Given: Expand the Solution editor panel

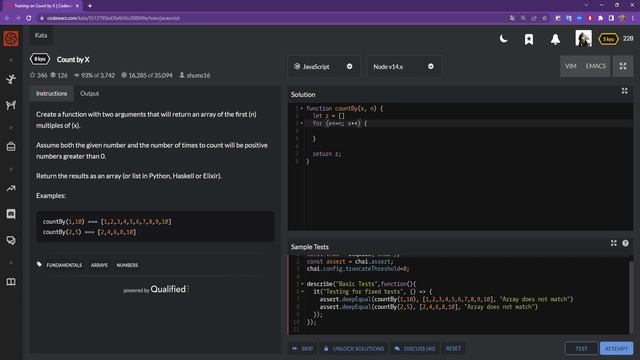Looking at the screenshot, I should point(624,91).
